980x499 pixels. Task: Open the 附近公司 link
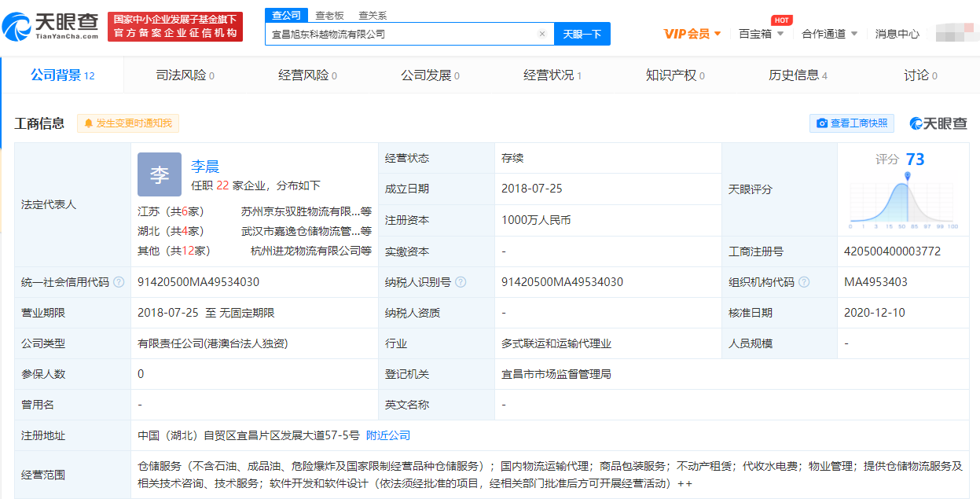tap(388, 435)
